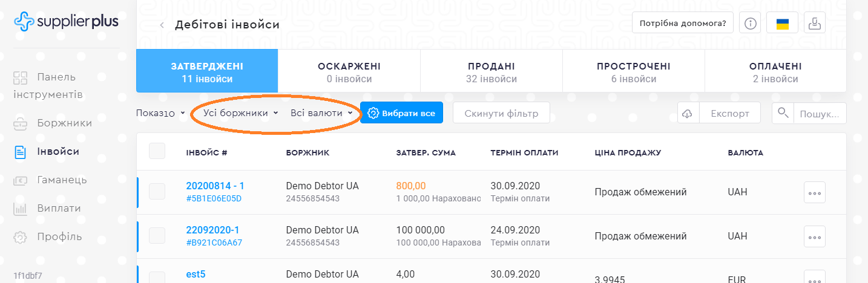
Task: Tick the checkbox for invoice 22092020-1
Action: point(157,236)
